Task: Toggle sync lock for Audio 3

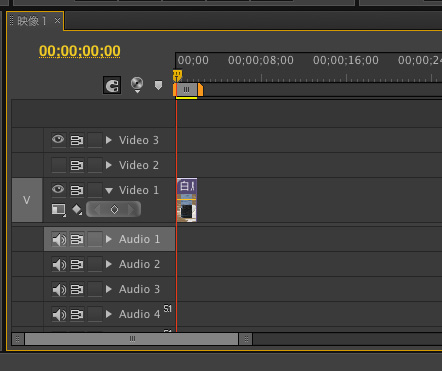Action: point(77,289)
